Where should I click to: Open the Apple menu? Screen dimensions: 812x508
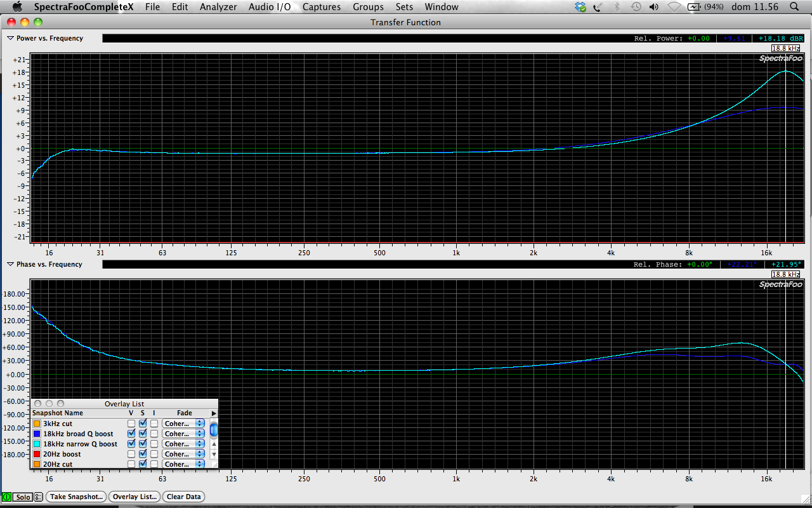(17, 7)
